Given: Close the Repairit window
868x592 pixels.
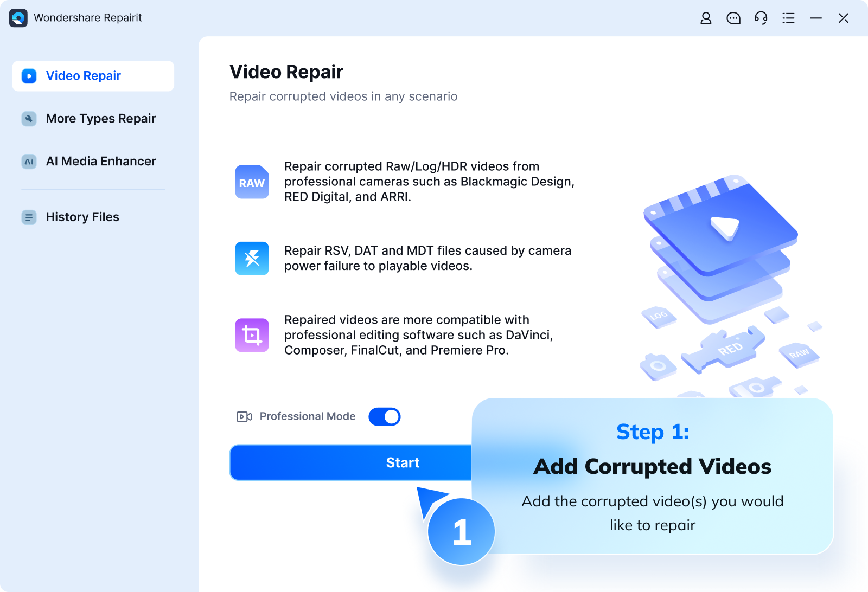Looking at the screenshot, I should click(844, 18).
